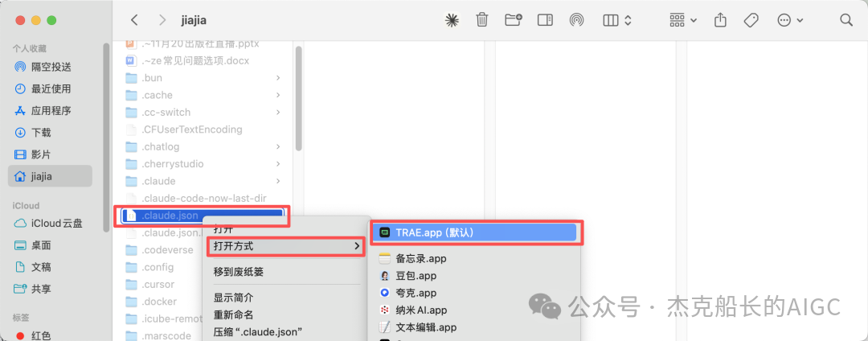Screen dimensions: 868x341
Task: Open 下载 in the sidebar
Action: (x=51, y=133)
